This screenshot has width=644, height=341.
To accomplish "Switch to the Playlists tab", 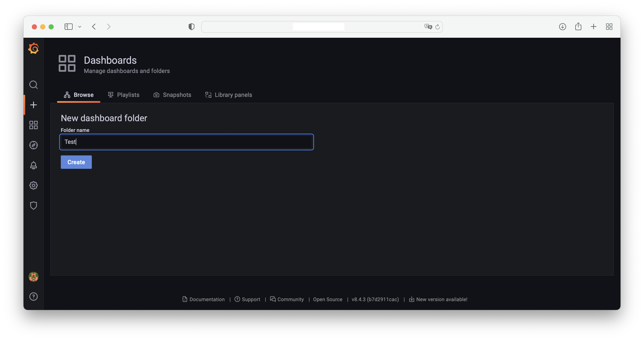I will point(123,95).
